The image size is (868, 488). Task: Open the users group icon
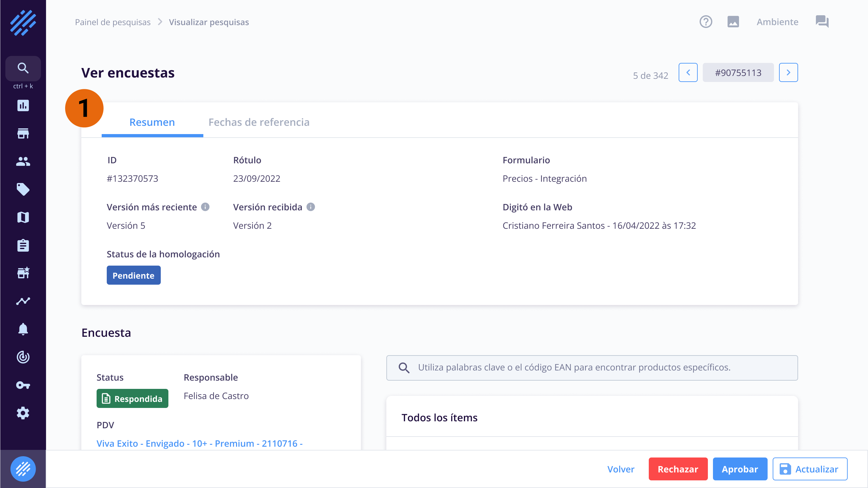(x=23, y=162)
